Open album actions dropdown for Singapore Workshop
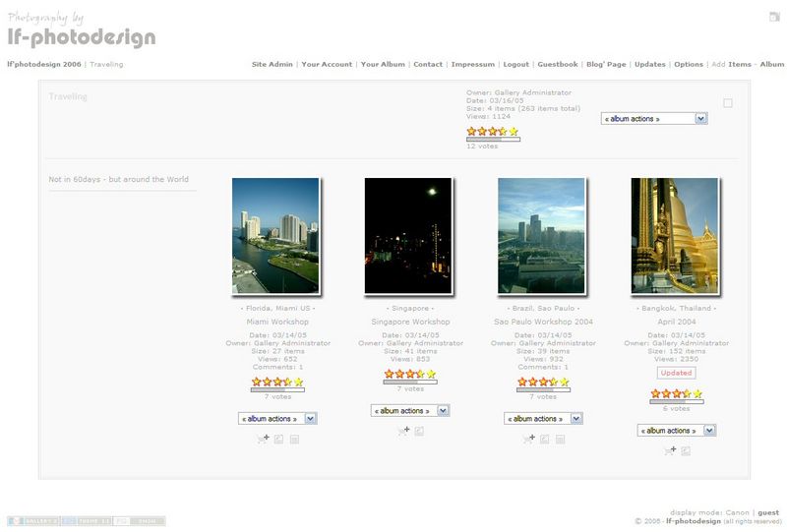Screen dimensions: 787x532 coord(410,410)
